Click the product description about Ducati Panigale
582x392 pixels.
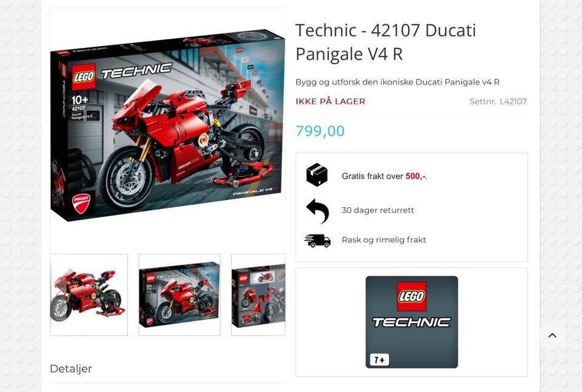coord(397,82)
